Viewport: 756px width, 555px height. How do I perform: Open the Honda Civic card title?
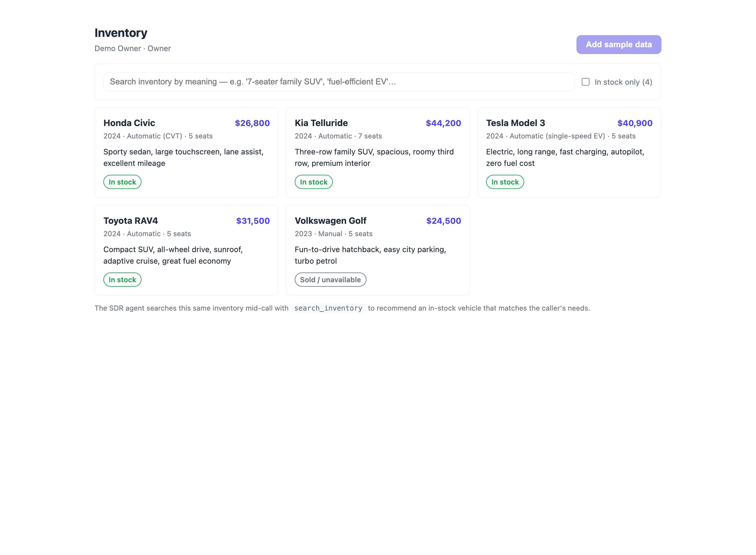click(x=129, y=123)
